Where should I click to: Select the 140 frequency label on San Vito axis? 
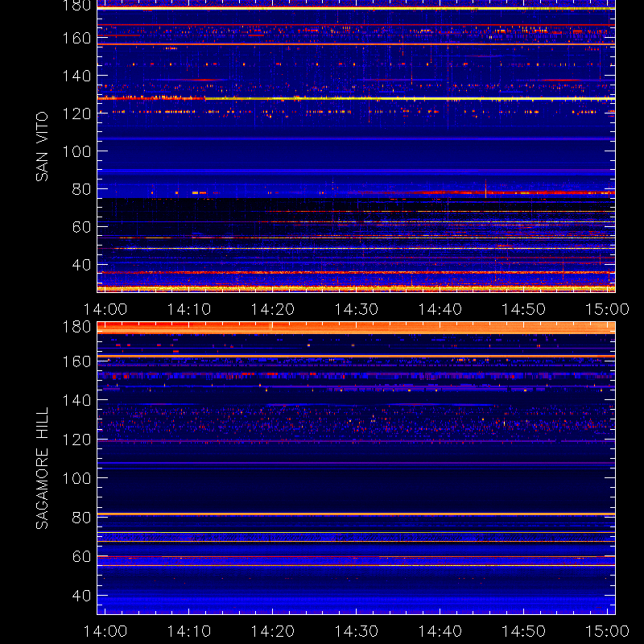coord(76,76)
